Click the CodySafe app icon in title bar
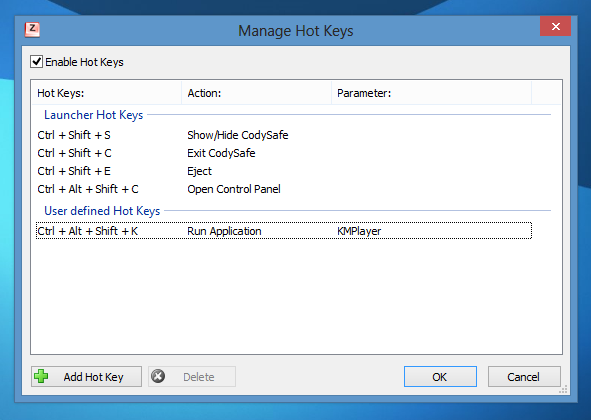Viewport: 591px width, 420px height. 32,30
